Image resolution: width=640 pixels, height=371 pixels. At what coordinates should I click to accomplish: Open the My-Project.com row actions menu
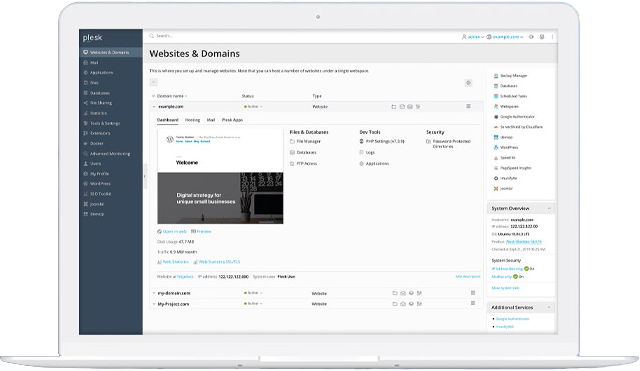click(473, 303)
